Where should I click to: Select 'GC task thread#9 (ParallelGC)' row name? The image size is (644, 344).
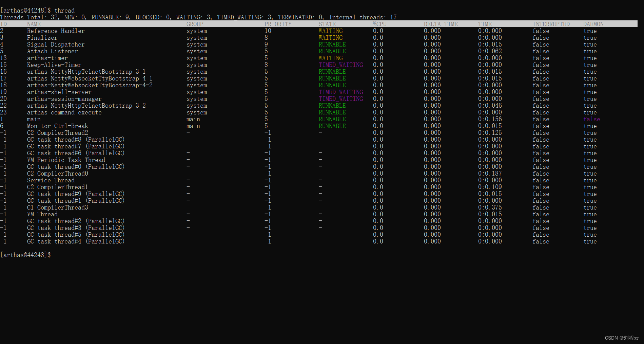click(76, 194)
